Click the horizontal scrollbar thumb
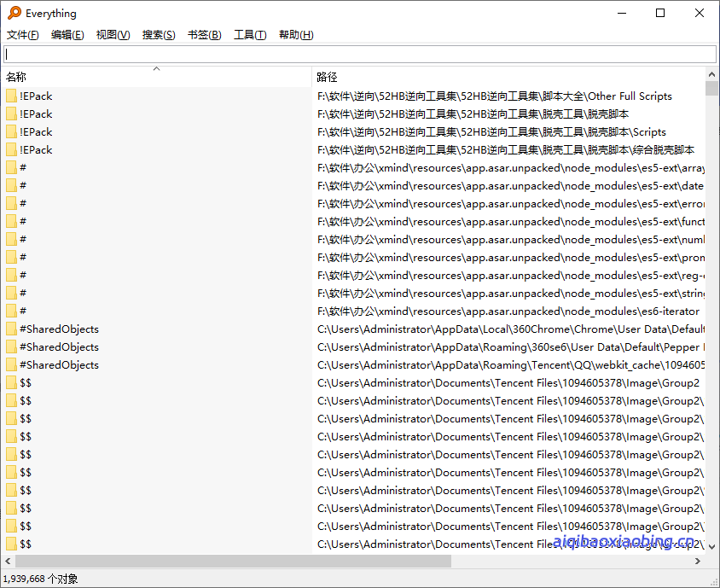This screenshot has height=588, width=720. (233, 561)
